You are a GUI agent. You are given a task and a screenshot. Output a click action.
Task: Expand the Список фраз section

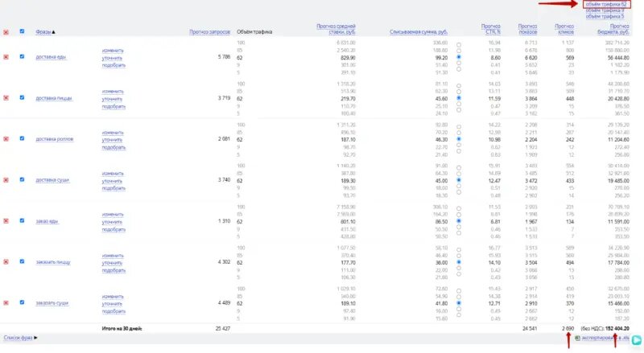pyautogui.click(x=21, y=338)
